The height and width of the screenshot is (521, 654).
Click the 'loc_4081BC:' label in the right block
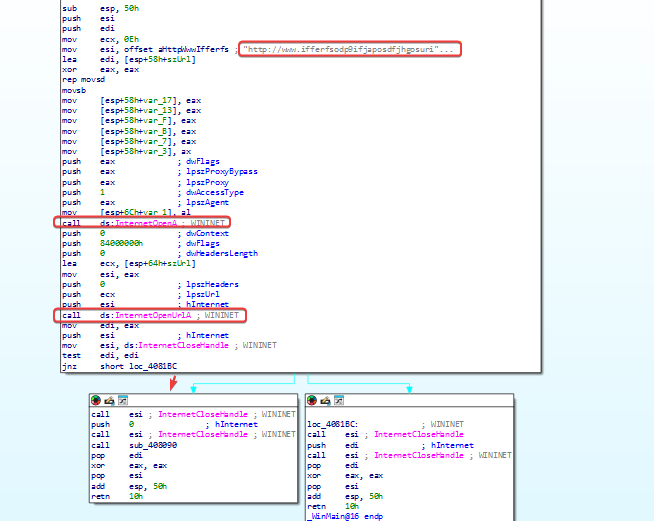click(333, 424)
